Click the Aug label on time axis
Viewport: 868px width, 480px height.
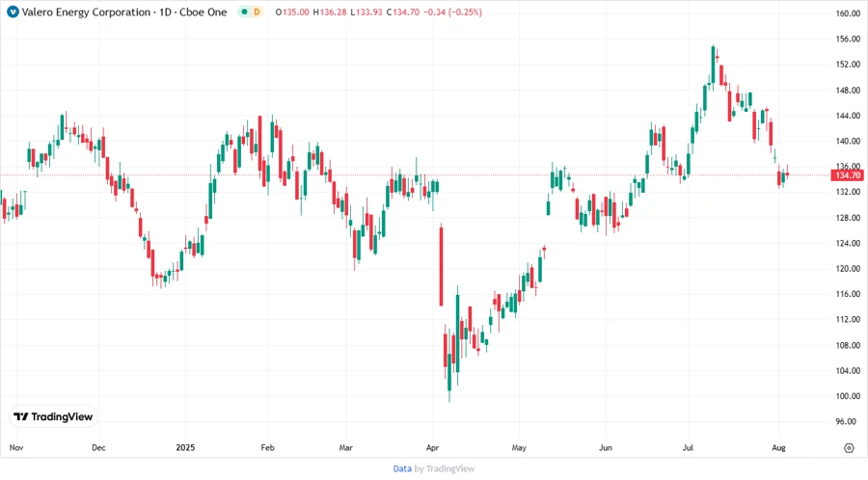(778, 447)
